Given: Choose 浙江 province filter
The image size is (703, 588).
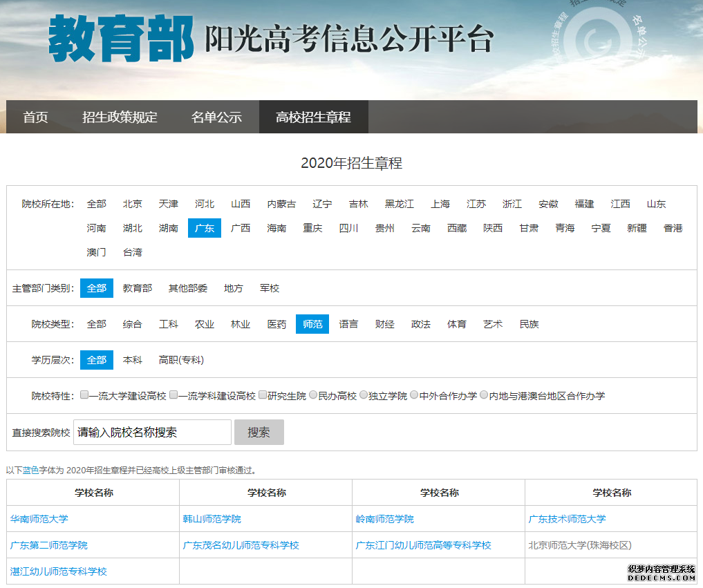Looking at the screenshot, I should pyautogui.click(x=512, y=204).
